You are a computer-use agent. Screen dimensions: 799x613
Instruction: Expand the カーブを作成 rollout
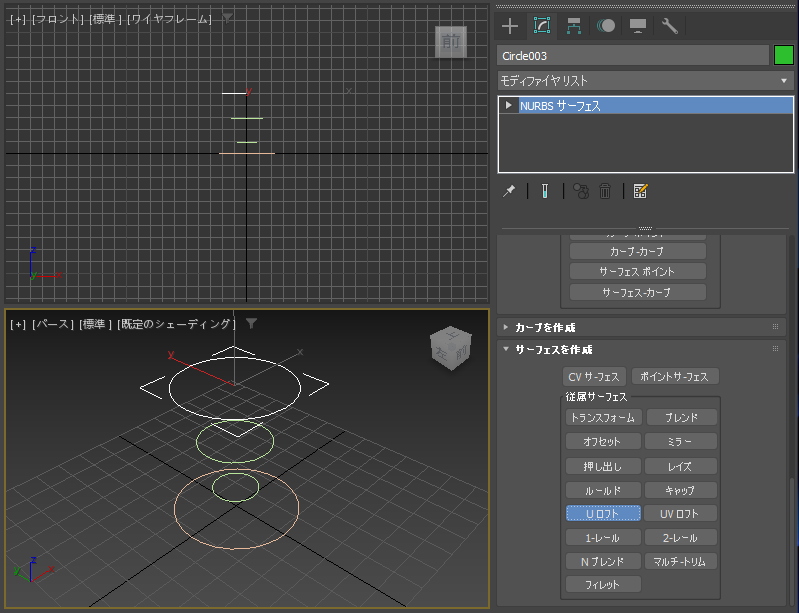[506, 327]
